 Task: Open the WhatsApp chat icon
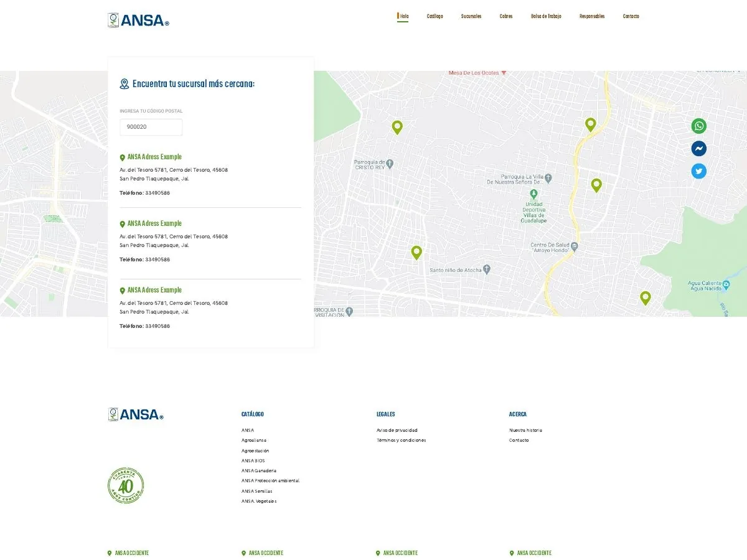[699, 126]
